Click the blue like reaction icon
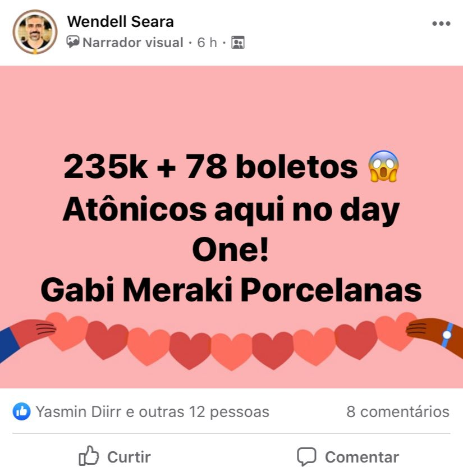This screenshot has height=476, width=463. click(21, 411)
